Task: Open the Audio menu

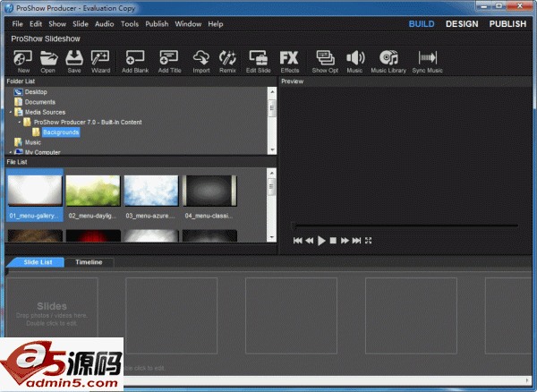Action: click(x=105, y=24)
